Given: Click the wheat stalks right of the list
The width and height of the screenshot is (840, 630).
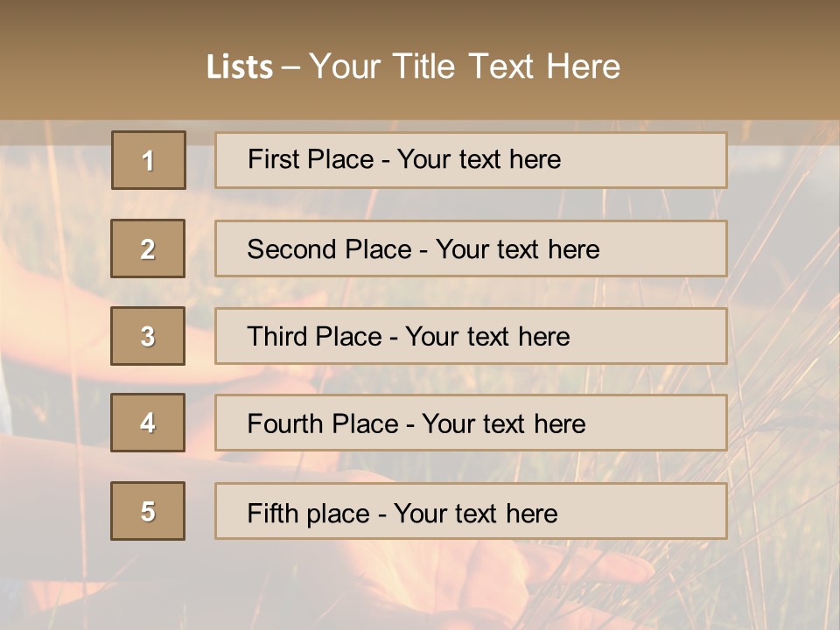Looking at the screenshot, I should coord(783,350).
